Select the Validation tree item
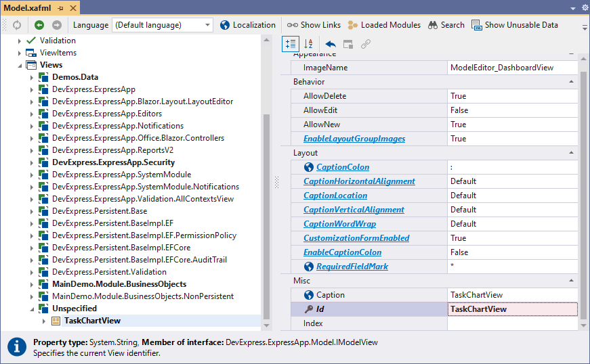Viewport: 590px width, 364px height. pyautogui.click(x=58, y=41)
